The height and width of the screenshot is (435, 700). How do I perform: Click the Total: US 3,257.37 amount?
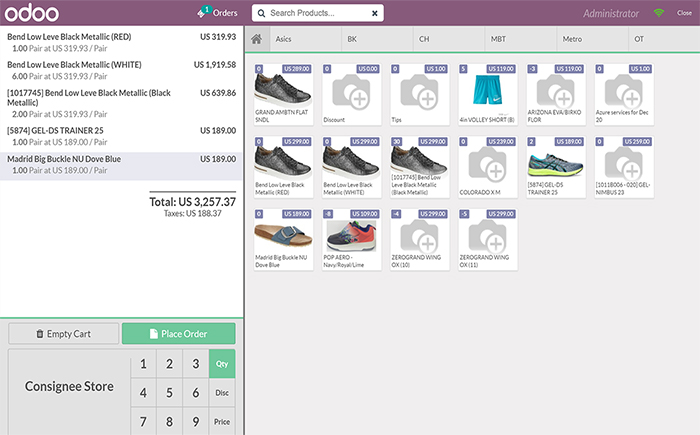(192, 202)
